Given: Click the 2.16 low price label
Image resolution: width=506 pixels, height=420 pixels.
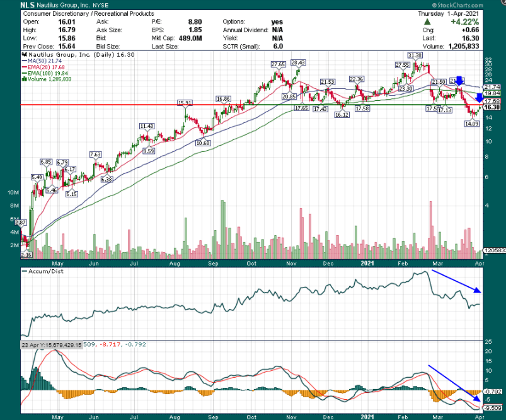Looking at the screenshot, I should coord(26,255).
